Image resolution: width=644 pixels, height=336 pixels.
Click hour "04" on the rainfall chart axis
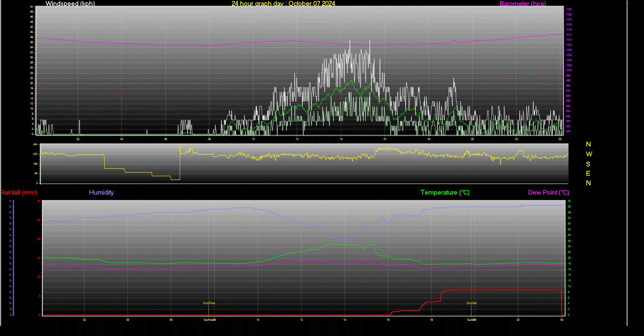tap(128, 320)
